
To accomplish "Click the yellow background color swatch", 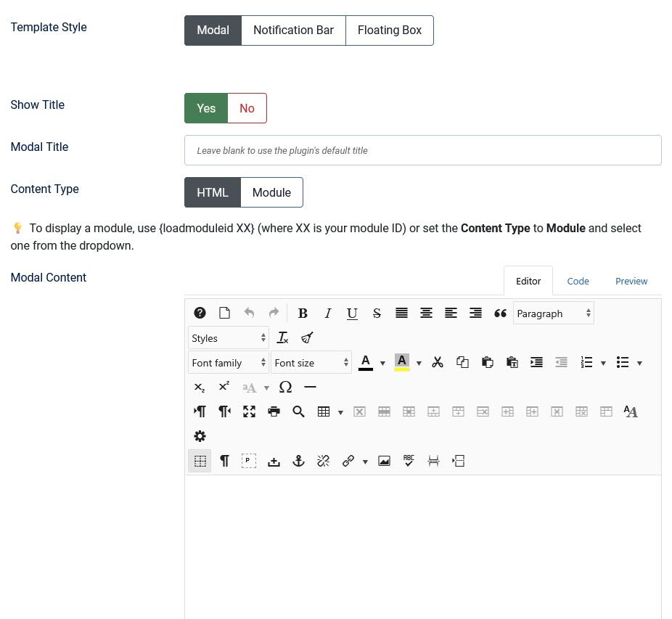I will pyautogui.click(x=402, y=362).
